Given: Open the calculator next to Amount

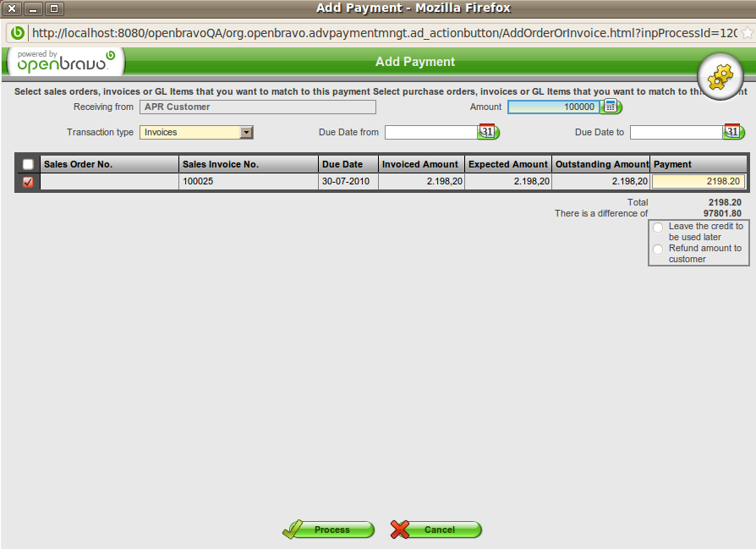Looking at the screenshot, I should click(x=611, y=107).
